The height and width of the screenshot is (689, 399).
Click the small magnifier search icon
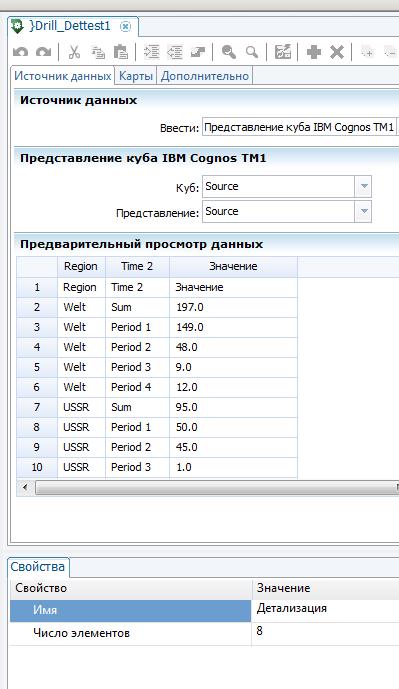click(252, 52)
